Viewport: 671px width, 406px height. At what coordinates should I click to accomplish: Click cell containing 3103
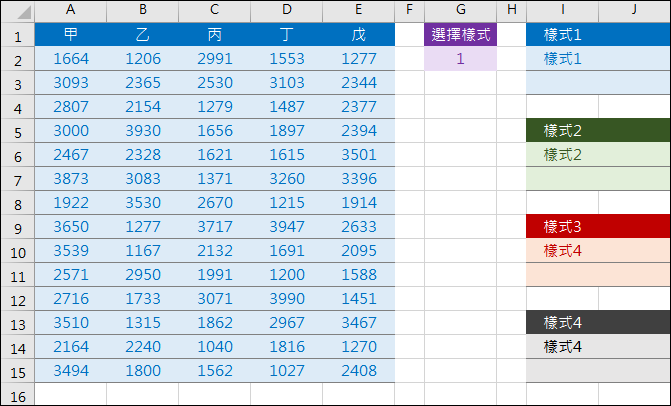(286, 83)
